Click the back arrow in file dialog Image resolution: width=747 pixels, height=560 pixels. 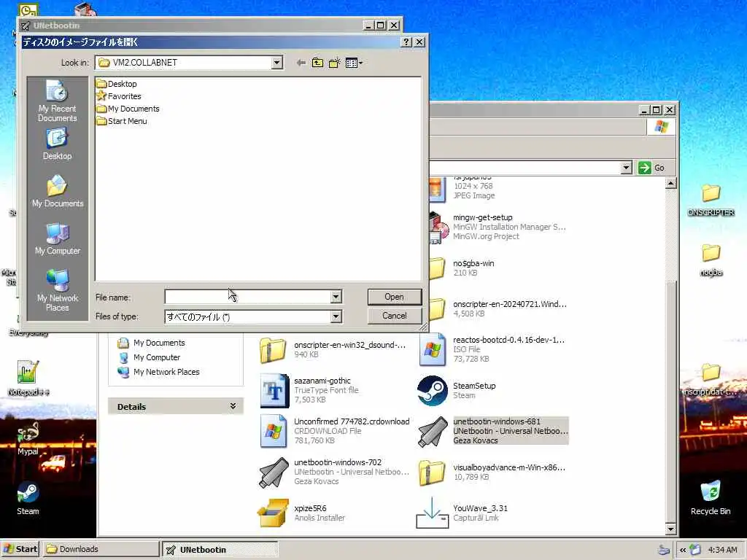[x=301, y=63]
